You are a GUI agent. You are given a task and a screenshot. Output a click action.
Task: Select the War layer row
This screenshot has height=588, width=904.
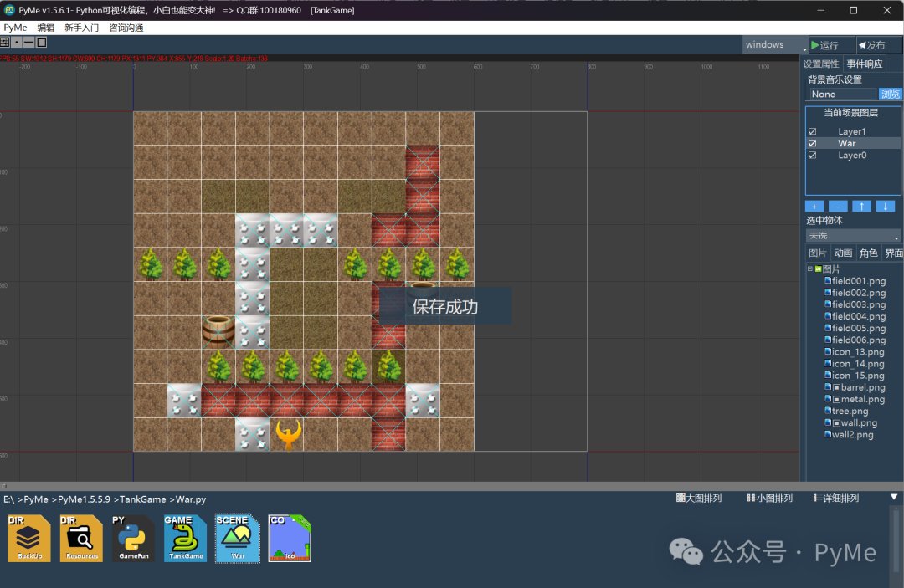point(853,143)
